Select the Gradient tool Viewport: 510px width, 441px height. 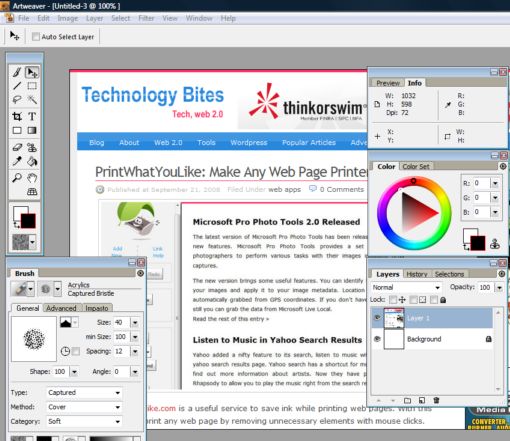(x=32, y=130)
